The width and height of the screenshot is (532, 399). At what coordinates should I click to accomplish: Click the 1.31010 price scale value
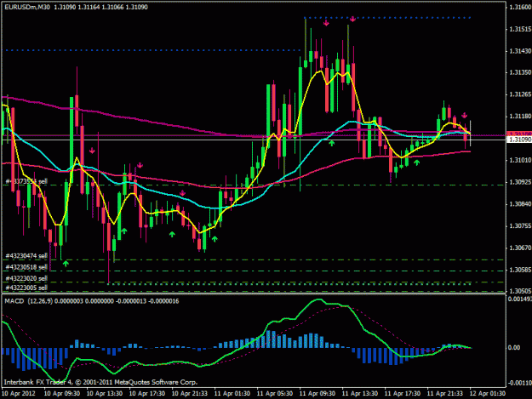(x=519, y=160)
